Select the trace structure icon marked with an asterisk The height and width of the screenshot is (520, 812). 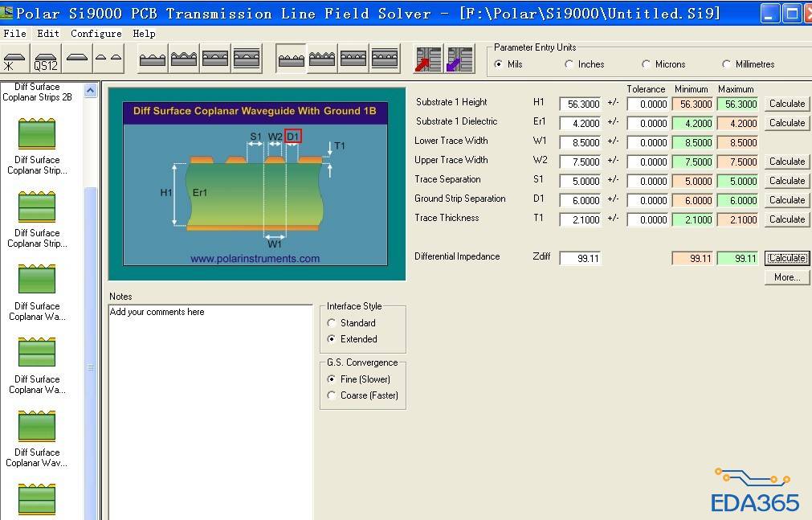pos(14,59)
